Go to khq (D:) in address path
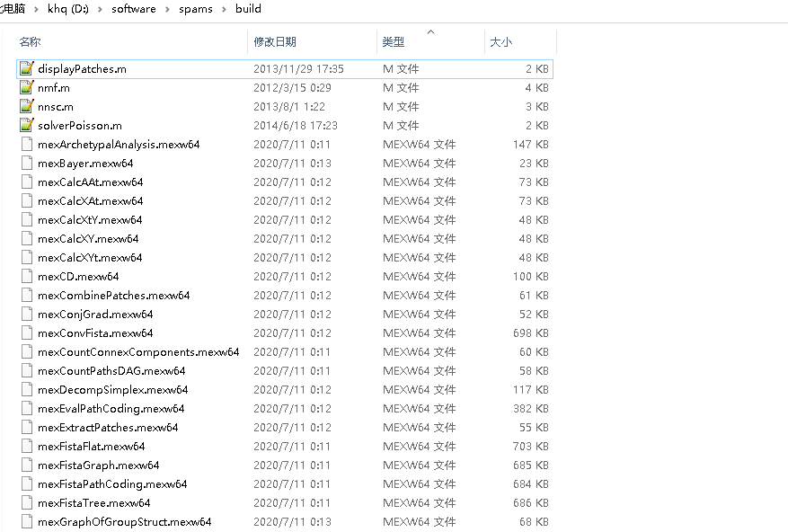788x532 pixels. click(x=68, y=9)
